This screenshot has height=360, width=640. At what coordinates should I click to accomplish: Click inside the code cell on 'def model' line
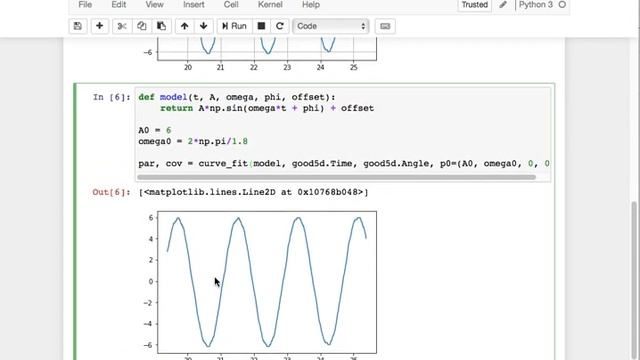(x=237, y=97)
